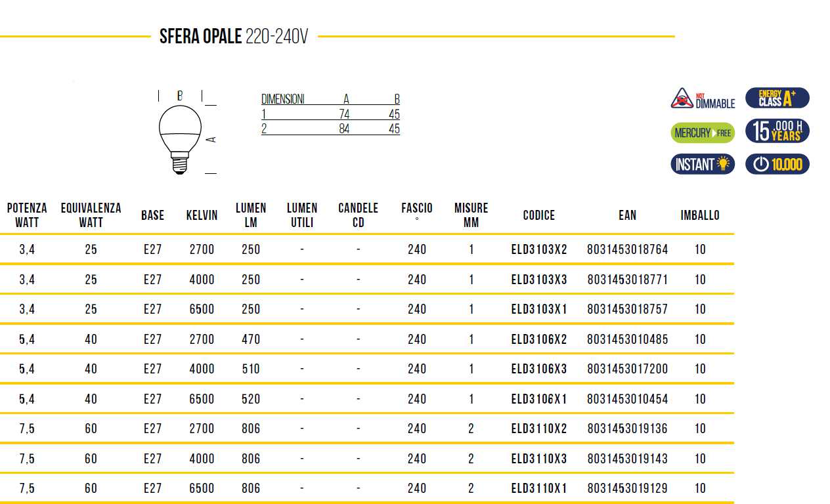The height and width of the screenshot is (504, 830).
Task: Click the 520 lumen value cell
Action: [x=251, y=399]
